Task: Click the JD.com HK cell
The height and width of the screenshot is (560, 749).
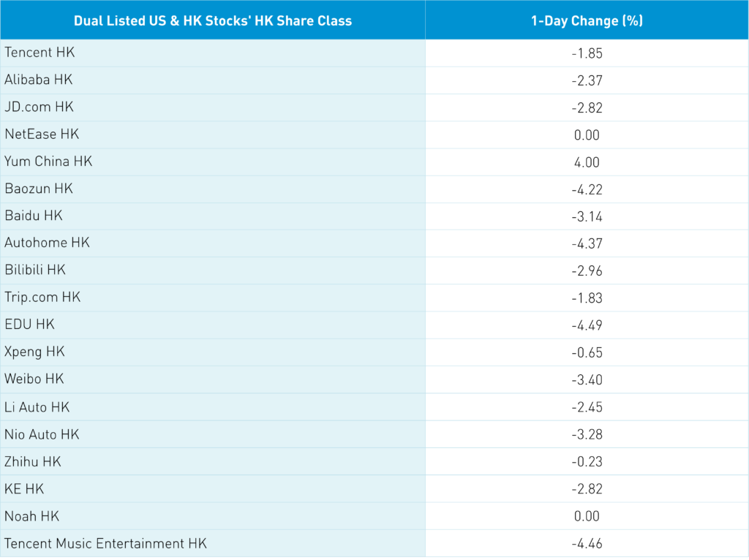Action: click(x=39, y=107)
